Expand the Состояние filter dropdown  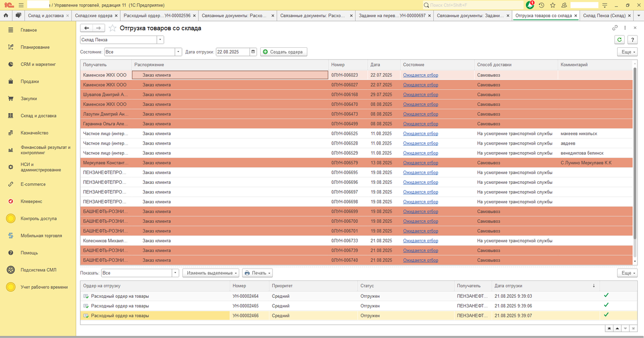tap(179, 52)
